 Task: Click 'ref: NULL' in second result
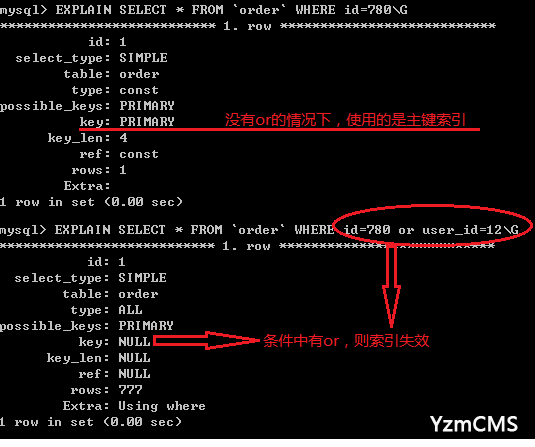(115, 374)
